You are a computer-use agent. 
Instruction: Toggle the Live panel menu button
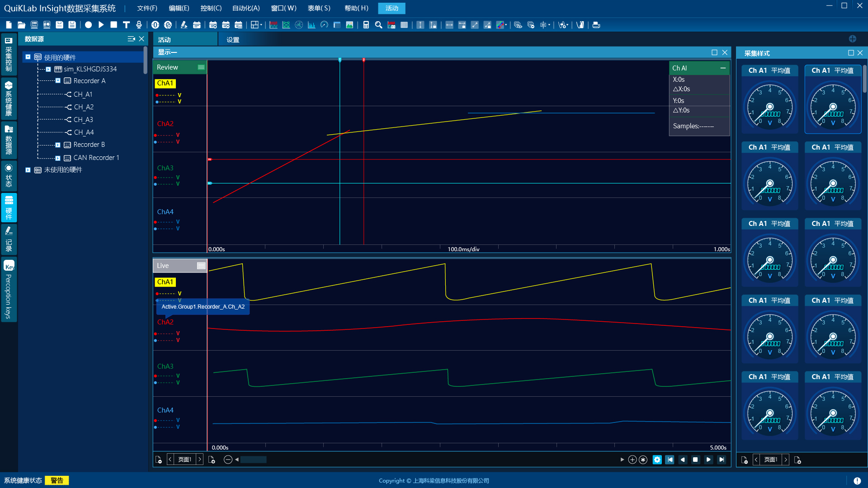click(201, 266)
